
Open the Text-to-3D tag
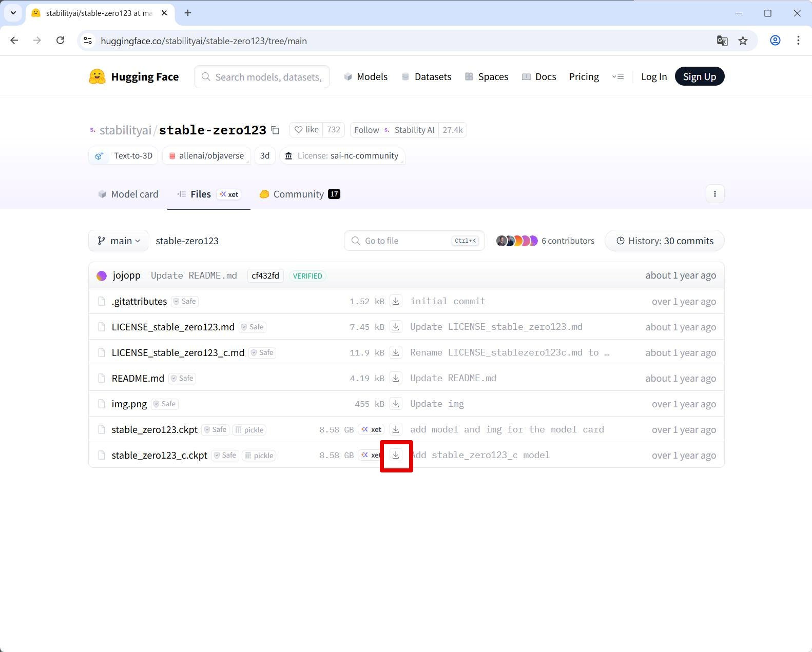coord(123,155)
